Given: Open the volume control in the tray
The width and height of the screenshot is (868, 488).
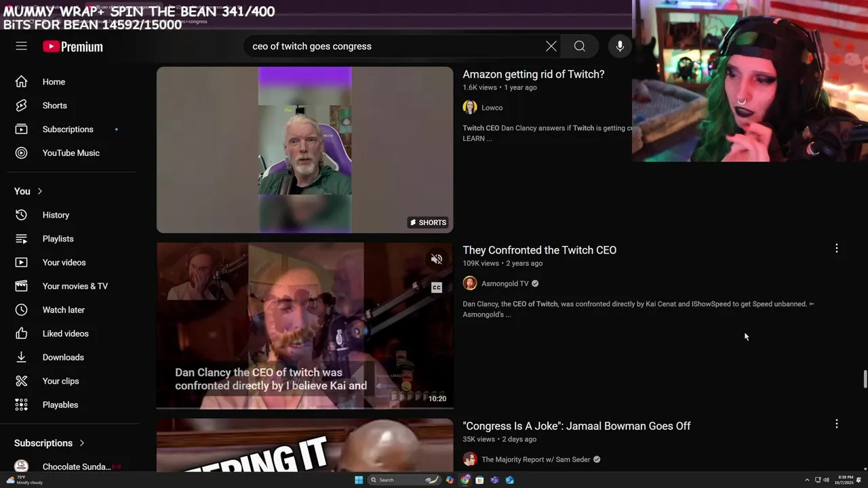Looking at the screenshot, I should tap(826, 480).
